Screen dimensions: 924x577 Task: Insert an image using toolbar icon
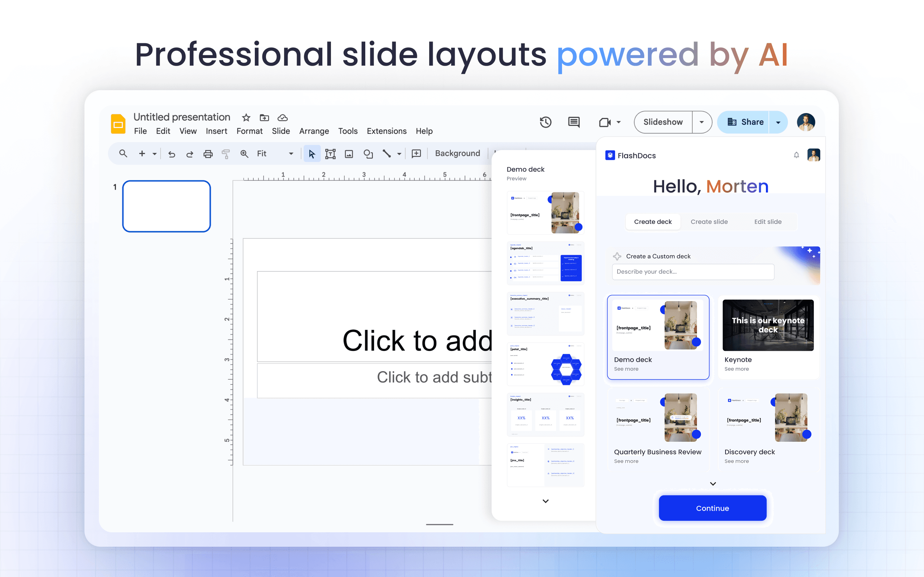pos(349,153)
